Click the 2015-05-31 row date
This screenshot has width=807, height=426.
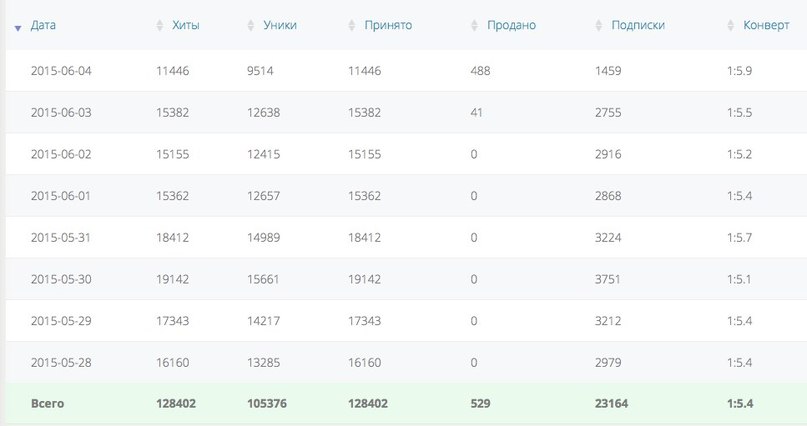[60, 238]
